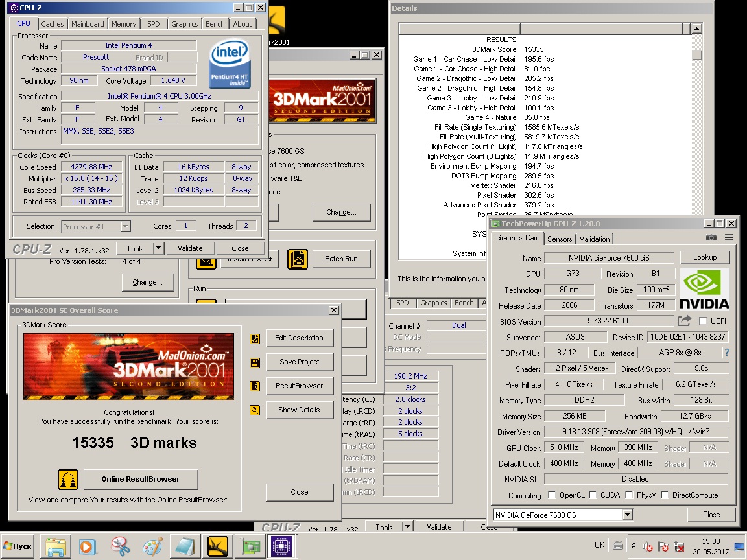The width and height of the screenshot is (747, 560).
Task: Toggle the OpenCL checkbox
Action: [x=552, y=495]
